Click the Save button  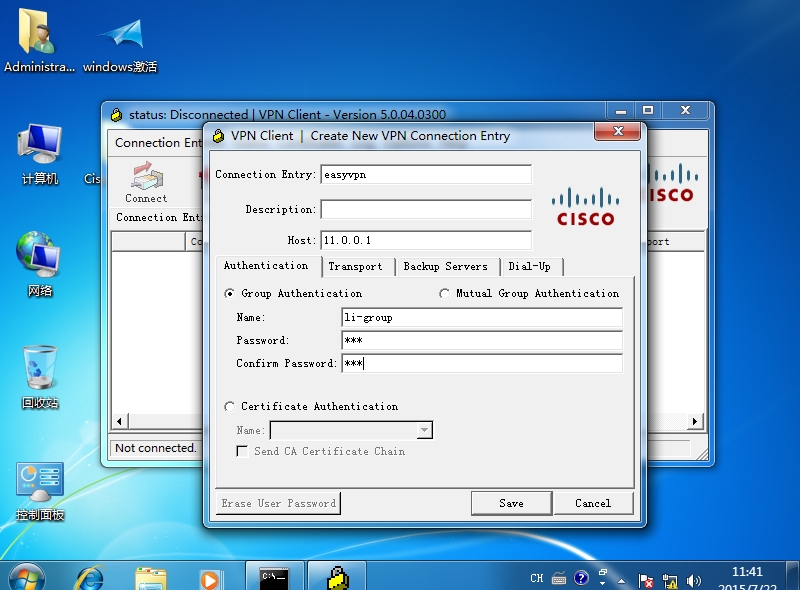click(511, 503)
